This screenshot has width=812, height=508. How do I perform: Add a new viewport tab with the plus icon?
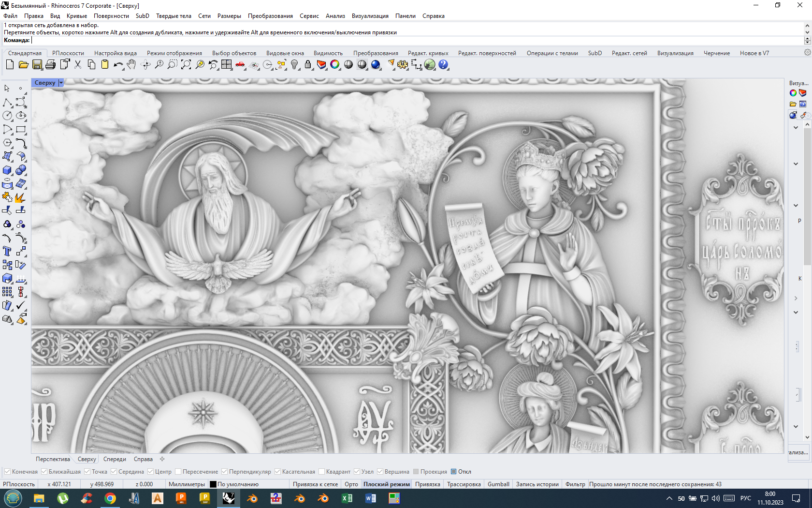(x=162, y=459)
